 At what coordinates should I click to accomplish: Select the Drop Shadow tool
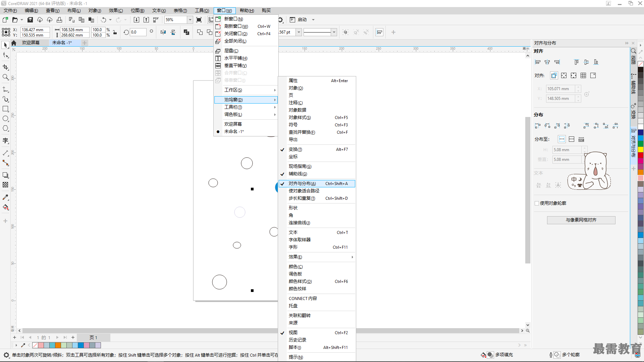tap(5, 175)
